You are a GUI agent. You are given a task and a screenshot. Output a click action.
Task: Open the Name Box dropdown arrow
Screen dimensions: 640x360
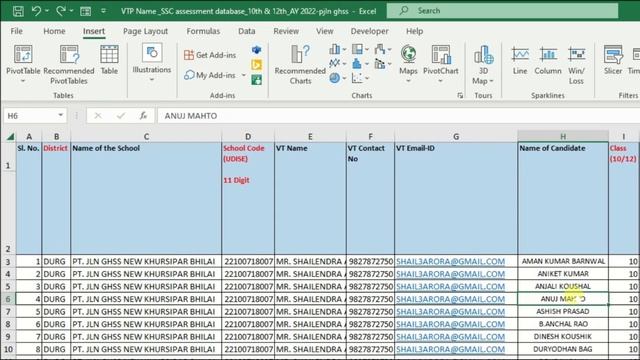coord(60,116)
